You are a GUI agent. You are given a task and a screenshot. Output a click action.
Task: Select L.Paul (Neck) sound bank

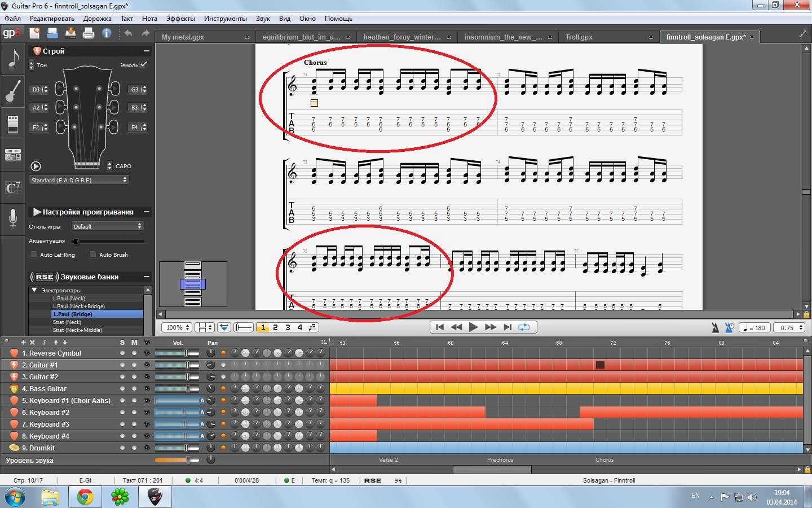tap(69, 298)
